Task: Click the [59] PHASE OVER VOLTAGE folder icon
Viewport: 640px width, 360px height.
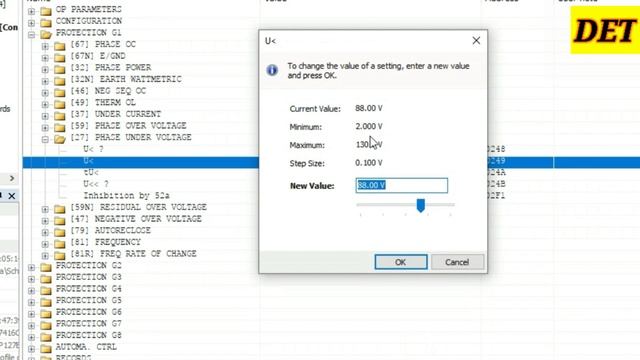Action: pos(60,127)
